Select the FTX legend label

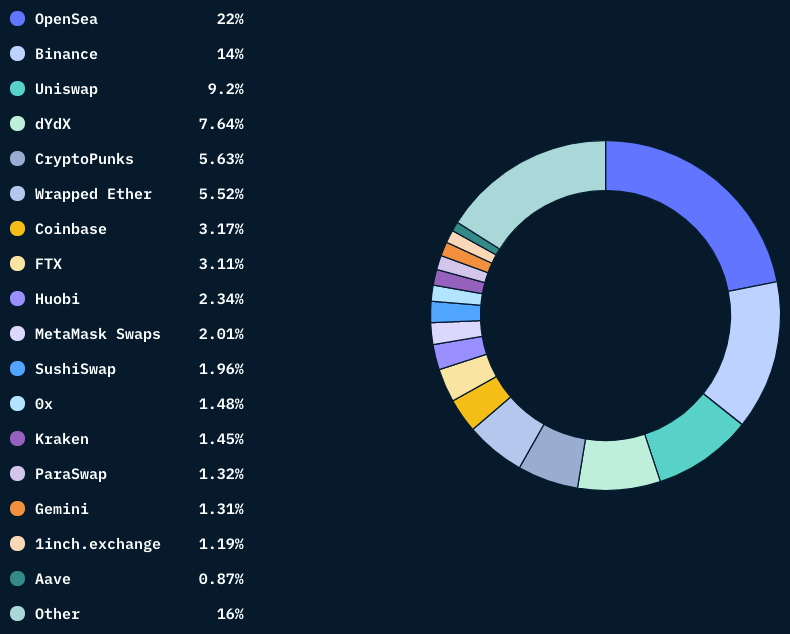coord(48,264)
